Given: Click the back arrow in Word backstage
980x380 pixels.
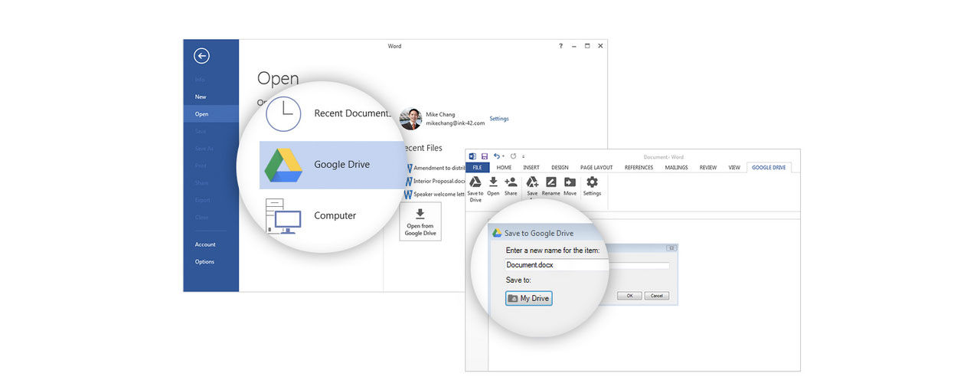Looking at the screenshot, I should click(x=201, y=55).
